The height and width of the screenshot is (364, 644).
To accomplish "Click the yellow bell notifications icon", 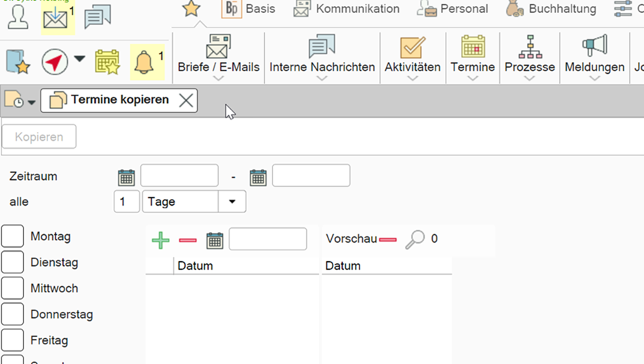I will [144, 62].
